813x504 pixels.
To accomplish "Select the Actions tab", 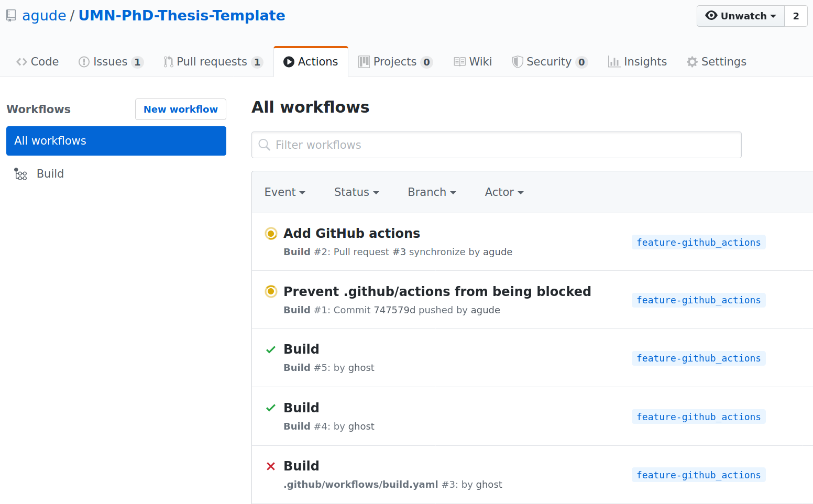I will (x=311, y=62).
